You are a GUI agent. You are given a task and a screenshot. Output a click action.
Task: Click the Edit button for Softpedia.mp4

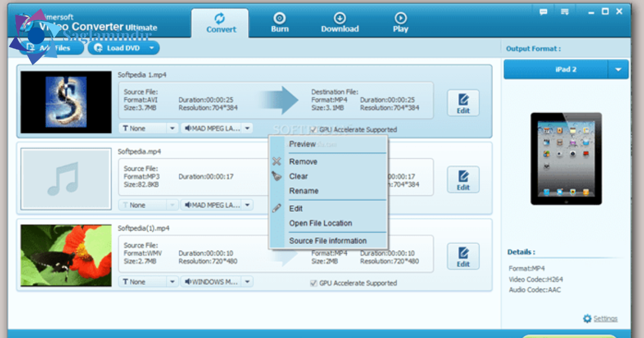point(463,180)
